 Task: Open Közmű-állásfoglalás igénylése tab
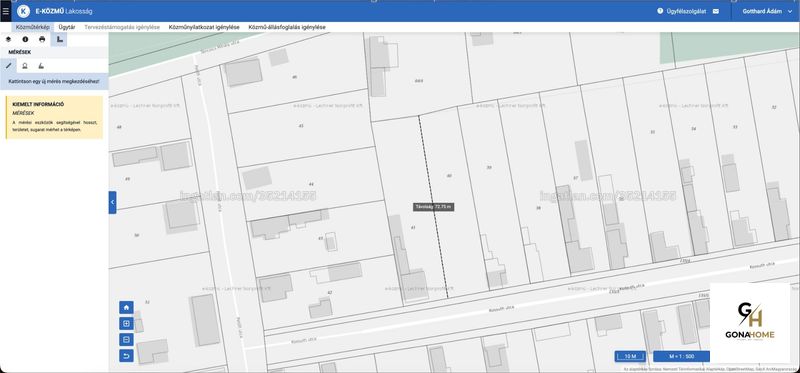coord(287,27)
